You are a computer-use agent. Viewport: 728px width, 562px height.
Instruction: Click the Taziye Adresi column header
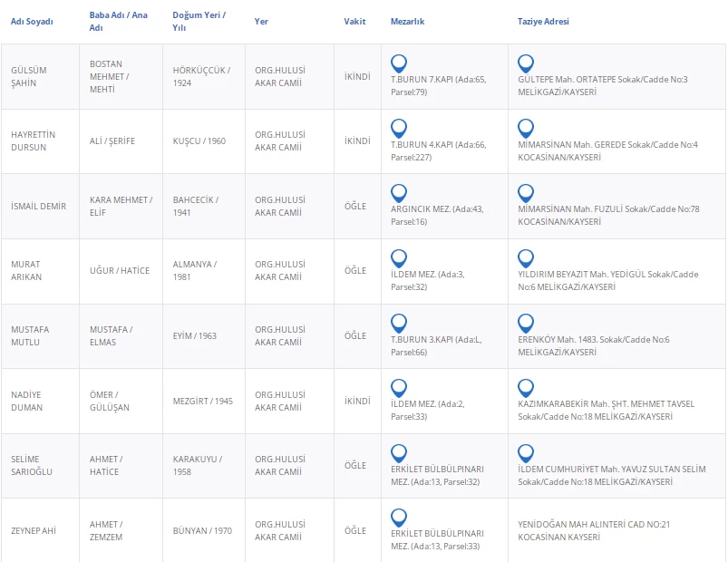pos(543,21)
